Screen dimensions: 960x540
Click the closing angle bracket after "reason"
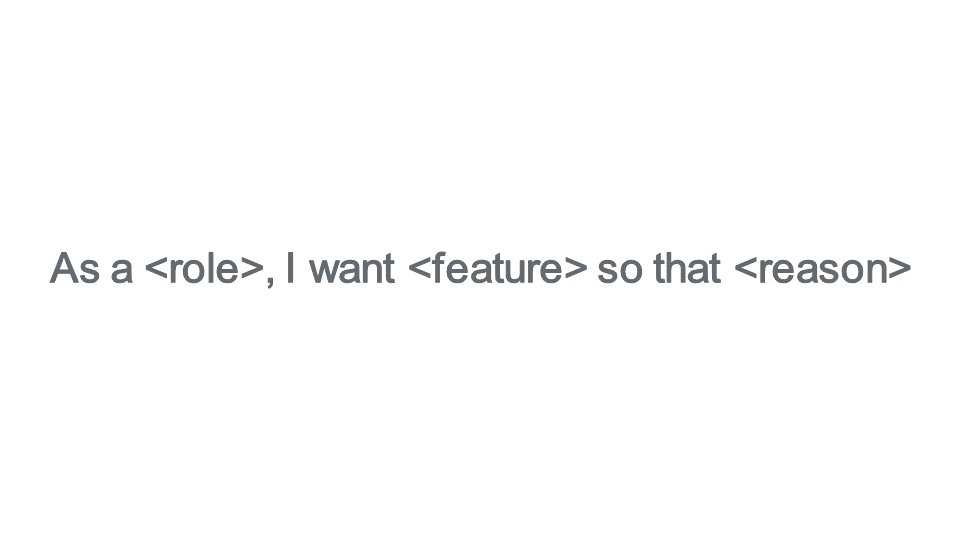point(900,269)
